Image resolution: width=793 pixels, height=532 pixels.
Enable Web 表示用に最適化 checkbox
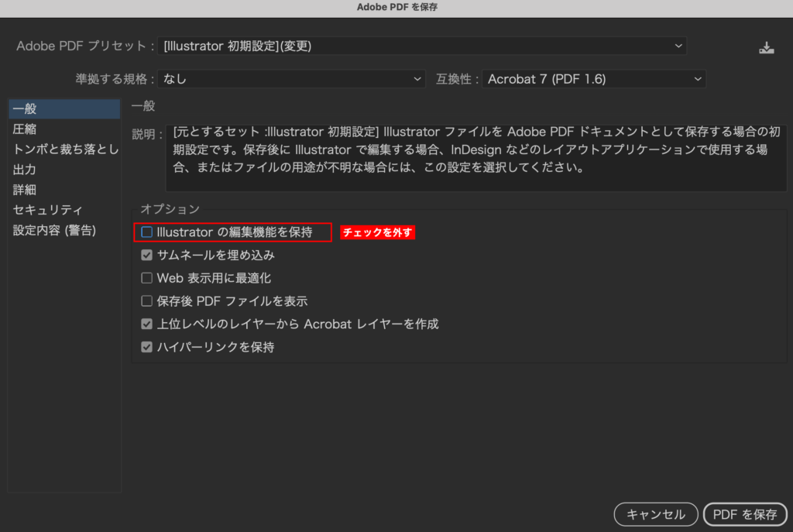coord(146,278)
